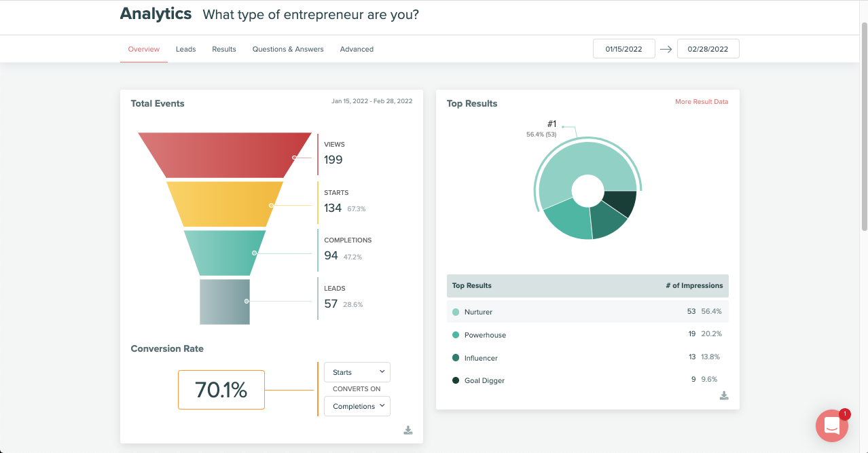Open the Starts conversion dropdown

(x=357, y=372)
